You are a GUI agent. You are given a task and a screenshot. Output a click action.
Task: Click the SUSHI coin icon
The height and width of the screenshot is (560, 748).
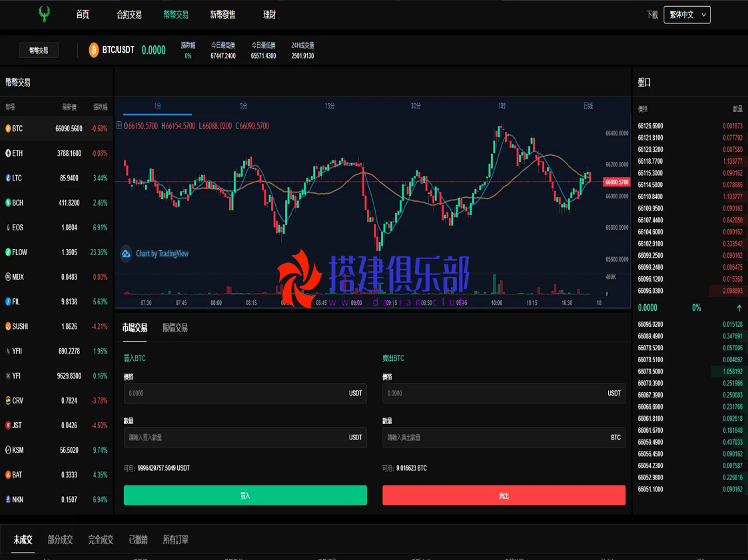pyautogui.click(x=8, y=326)
